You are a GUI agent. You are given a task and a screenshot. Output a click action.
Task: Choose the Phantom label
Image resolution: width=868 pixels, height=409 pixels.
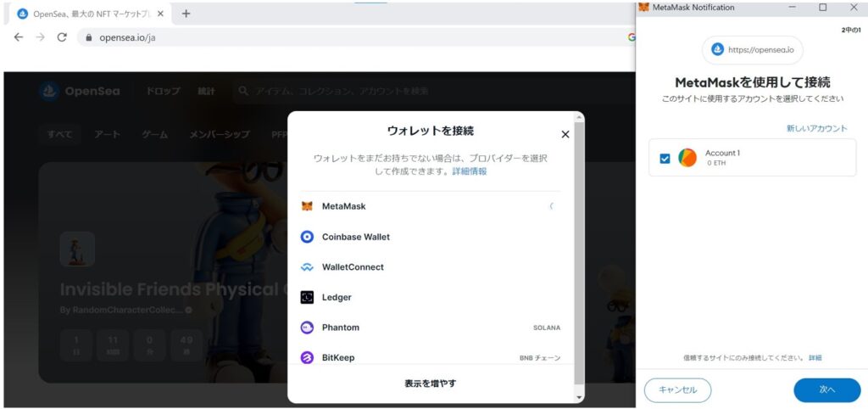click(341, 328)
